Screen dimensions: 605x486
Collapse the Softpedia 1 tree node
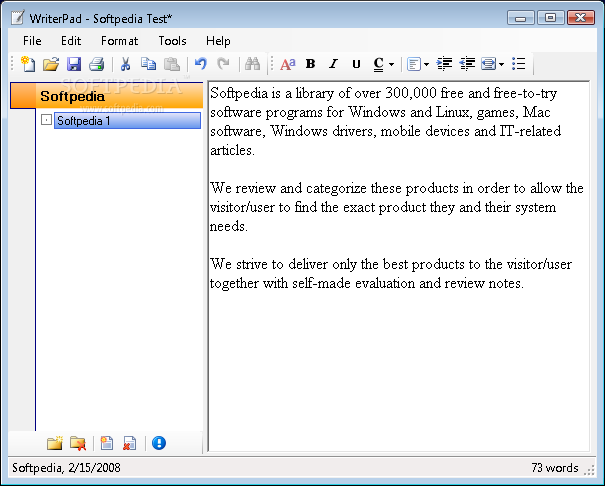[46, 120]
